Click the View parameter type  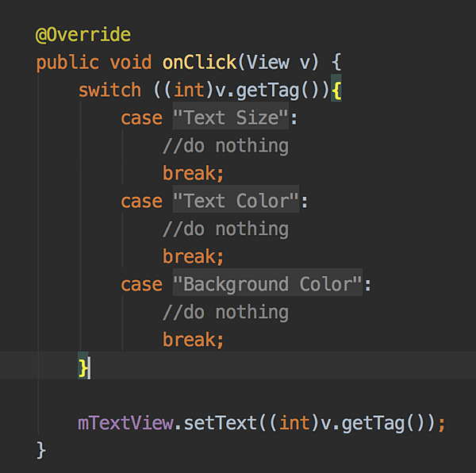point(268,62)
